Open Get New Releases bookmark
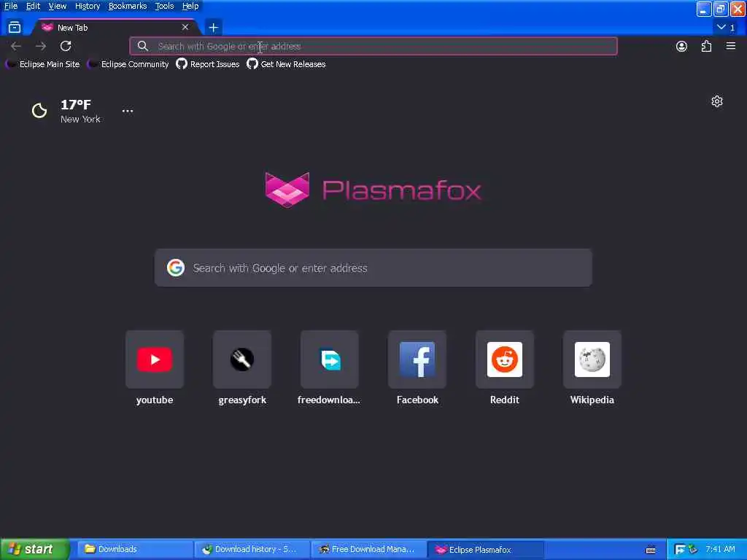 (x=286, y=64)
